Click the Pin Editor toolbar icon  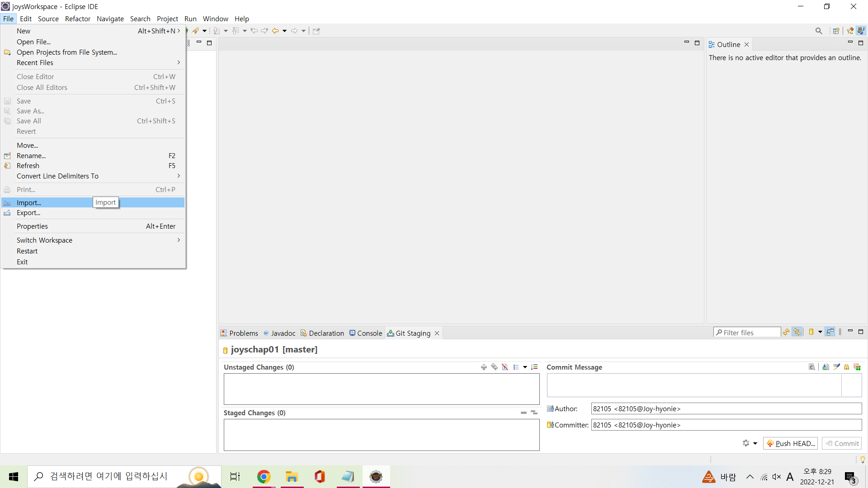tap(316, 31)
